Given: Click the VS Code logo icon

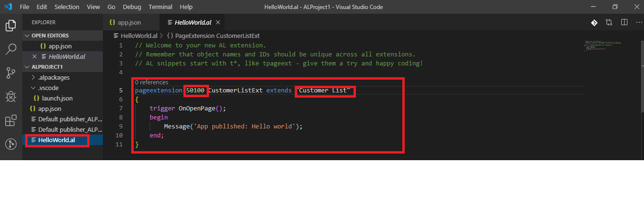Looking at the screenshot, I should [8, 7].
